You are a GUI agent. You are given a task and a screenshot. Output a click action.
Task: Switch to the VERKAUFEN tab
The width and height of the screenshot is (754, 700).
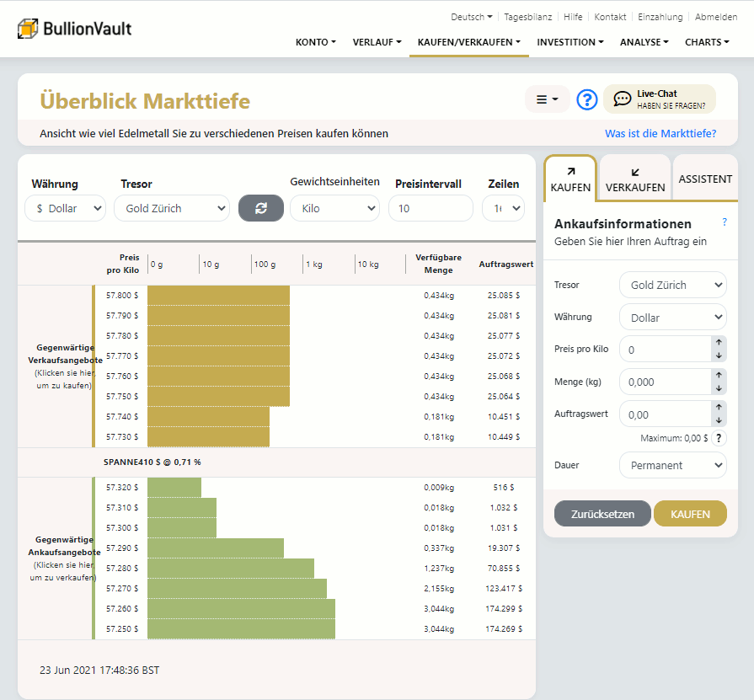pos(634,179)
